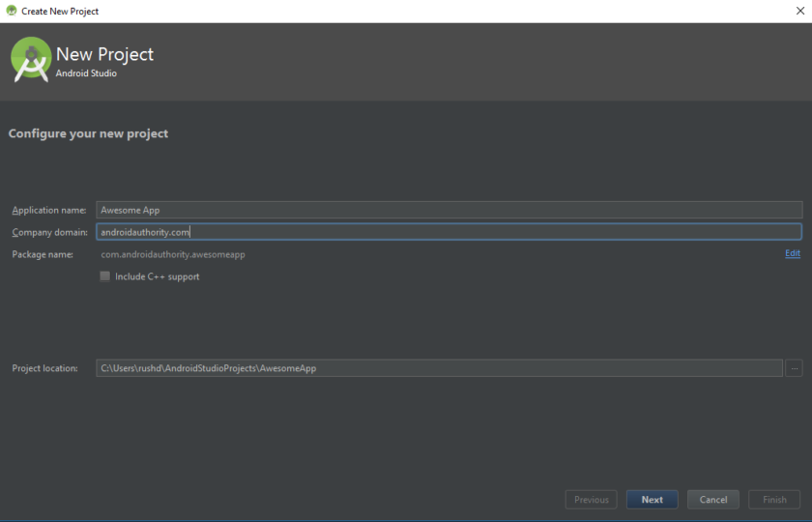Open the project location browse ellipsis button

tap(794, 368)
